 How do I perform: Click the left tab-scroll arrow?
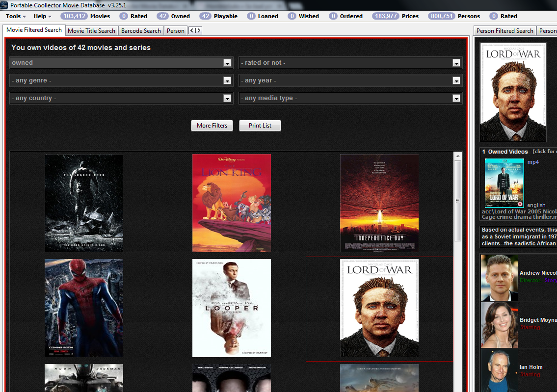(x=192, y=30)
